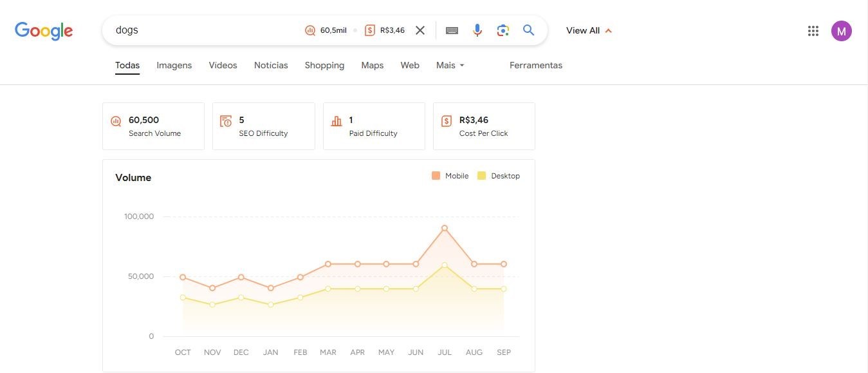Open the Google apps grid

pyautogui.click(x=813, y=30)
